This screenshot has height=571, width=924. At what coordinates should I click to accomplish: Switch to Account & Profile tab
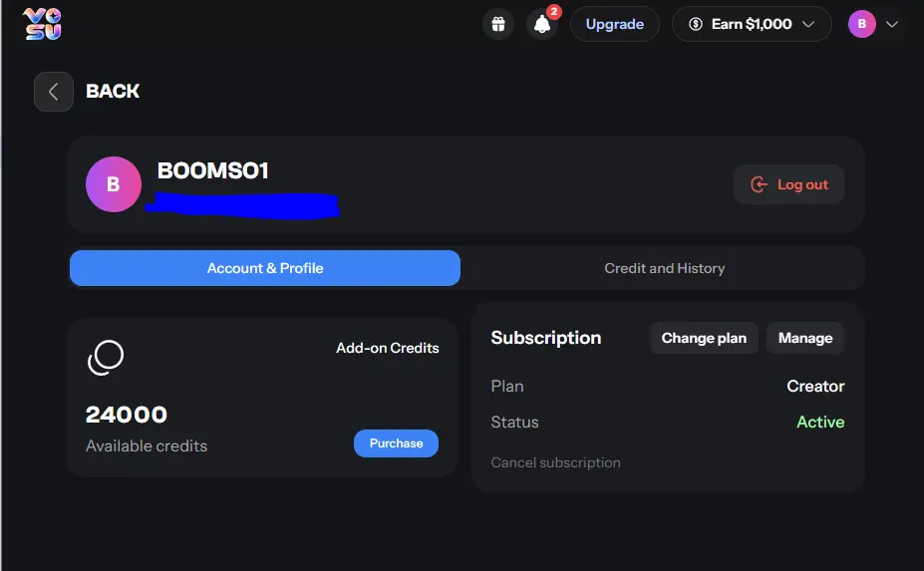pos(265,268)
